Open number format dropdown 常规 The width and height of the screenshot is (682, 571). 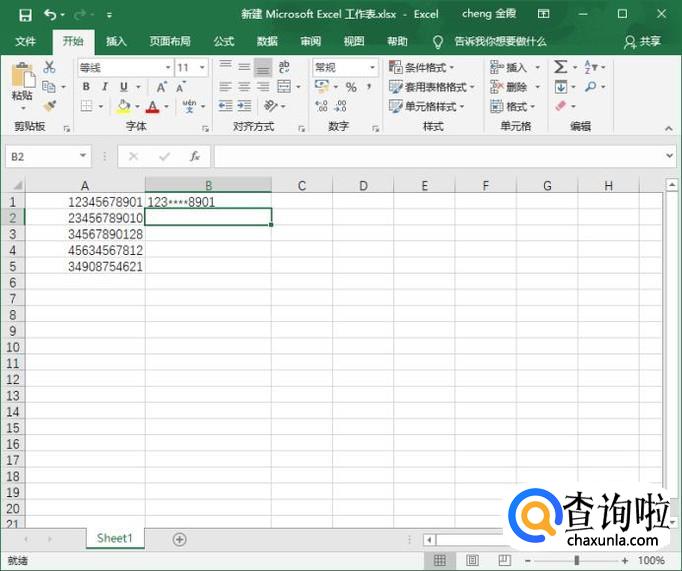point(372,67)
